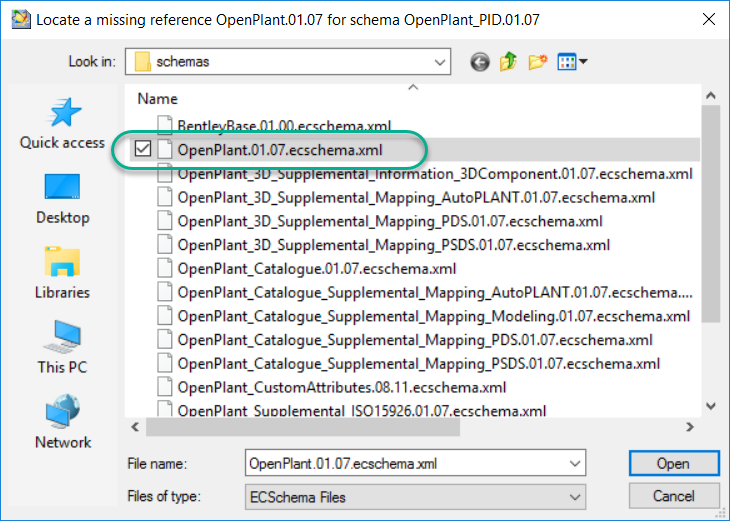The width and height of the screenshot is (730, 521).
Task: Go to Desktop in places bar
Action: click(x=62, y=199)
